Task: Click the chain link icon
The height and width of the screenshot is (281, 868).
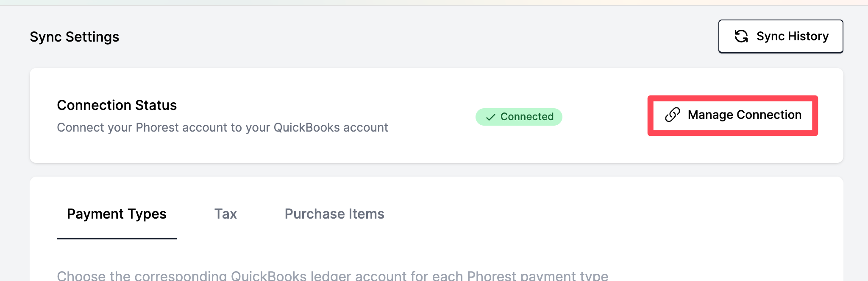Action: pos(673,115)
